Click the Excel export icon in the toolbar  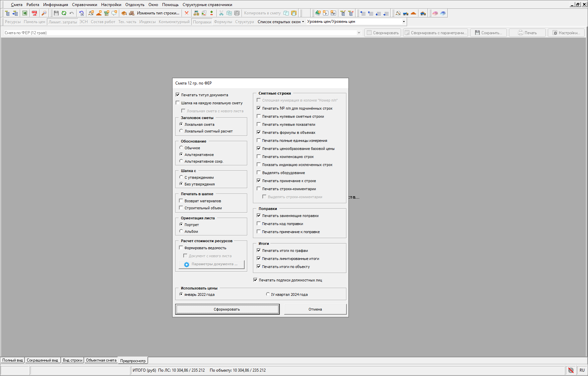25,13
